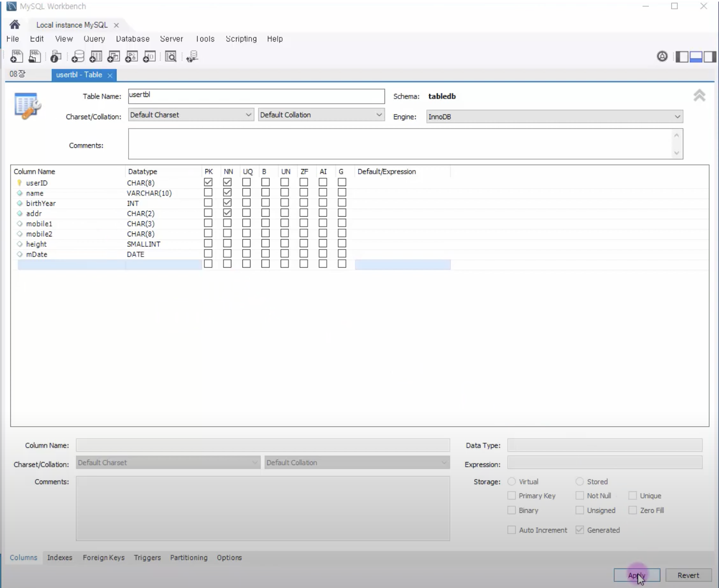Open the Query menu
This screenshot has height=588, width=719.
[94, 39]
